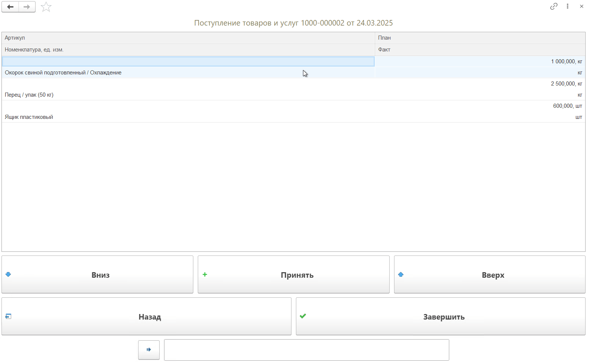Screen dimensions: 590x364
Task: Click the План column header
Action: pos(384,38)
